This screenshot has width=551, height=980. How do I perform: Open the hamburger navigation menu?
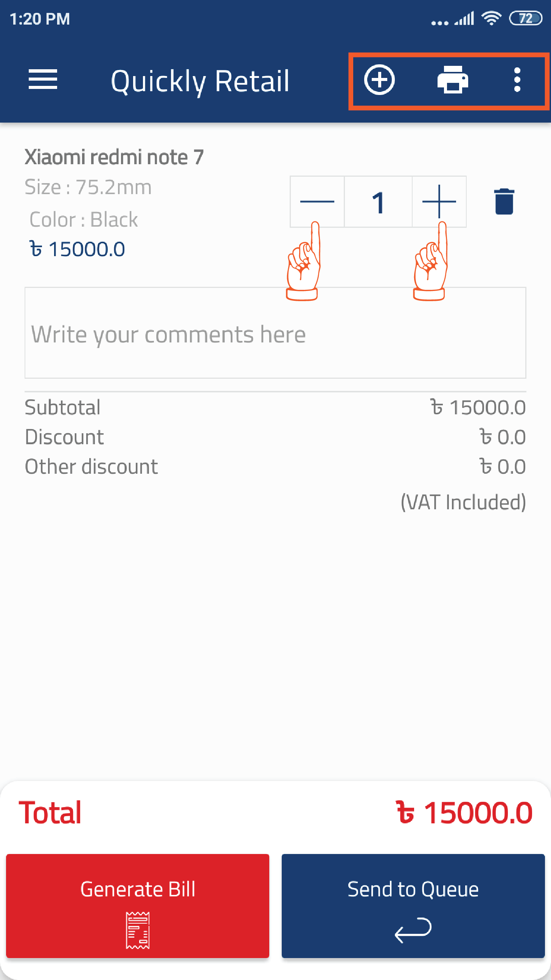tap(43, 79)
